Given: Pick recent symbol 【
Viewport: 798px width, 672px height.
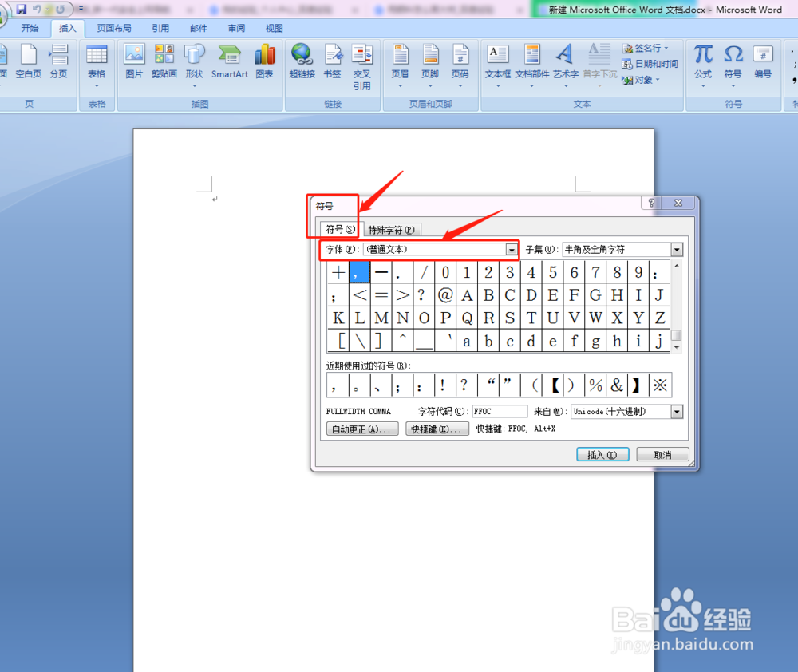Looking at the screenshot, I should tap(554, 385).
